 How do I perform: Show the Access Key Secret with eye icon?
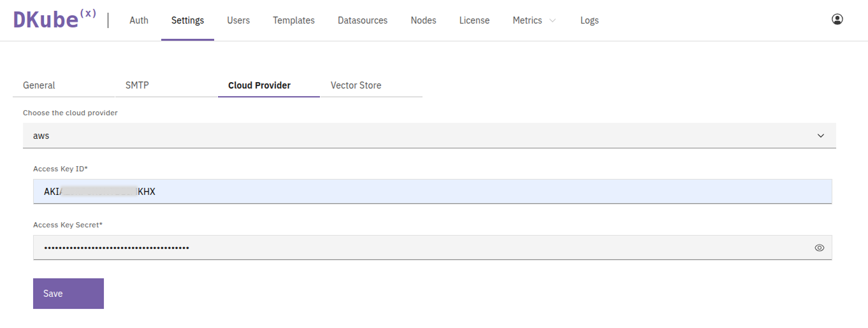(x=820, y=248)
